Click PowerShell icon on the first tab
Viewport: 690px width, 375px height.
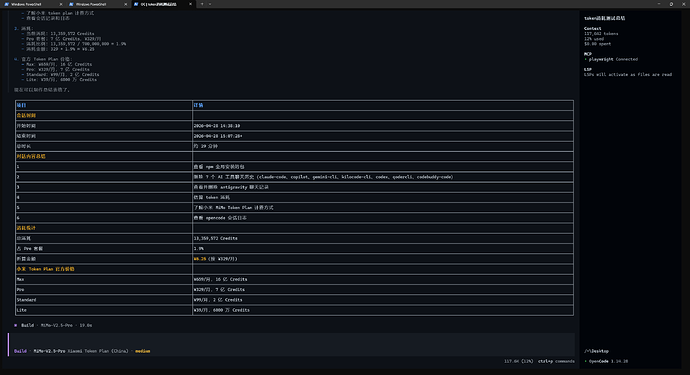(7, 4)
